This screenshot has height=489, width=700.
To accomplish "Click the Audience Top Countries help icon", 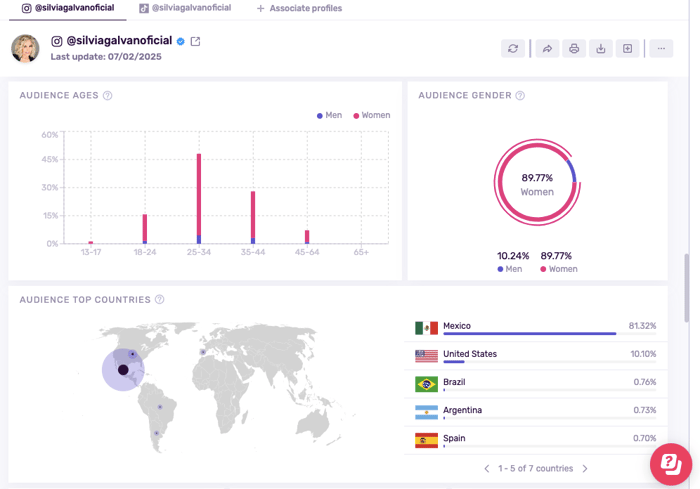I will click(x=160, y=300).
